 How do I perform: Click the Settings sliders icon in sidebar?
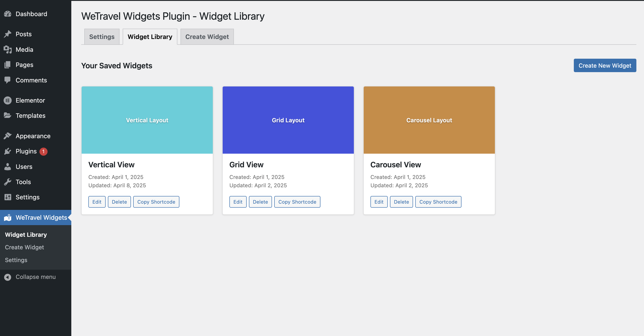coord(7,197)
